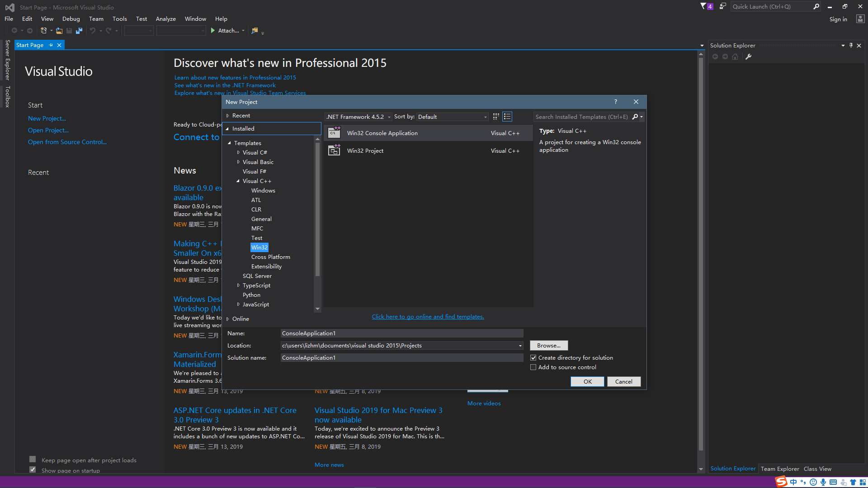
Task: Click the online templates link
Action: [428, 316]
